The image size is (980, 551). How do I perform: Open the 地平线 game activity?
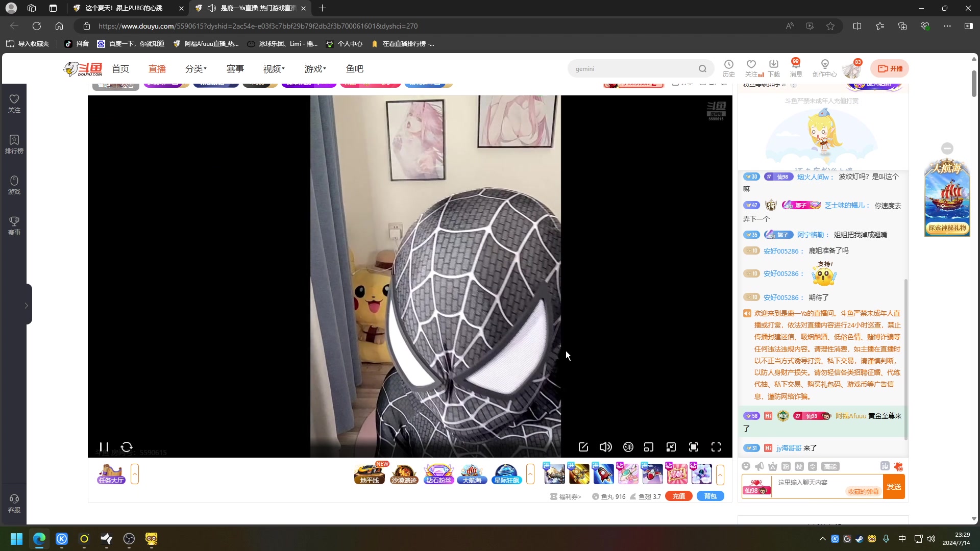[x=370, y=474]
